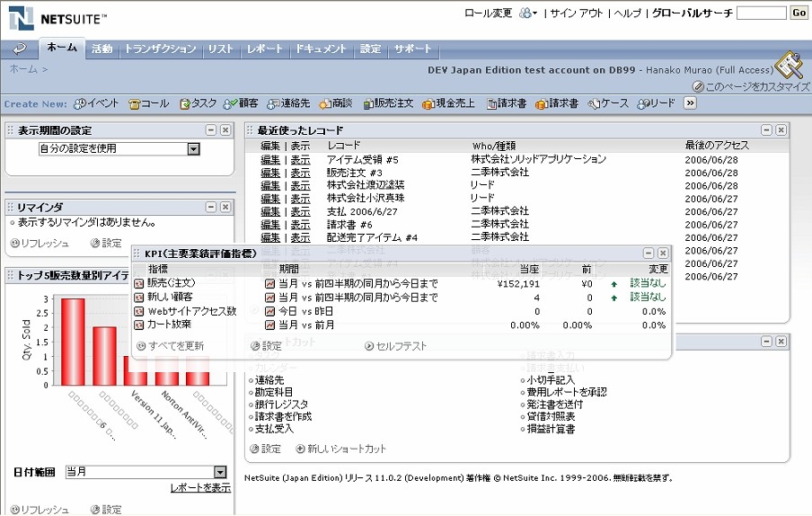Open the 自分の設定を使用 dropdown

pos(119,148)
